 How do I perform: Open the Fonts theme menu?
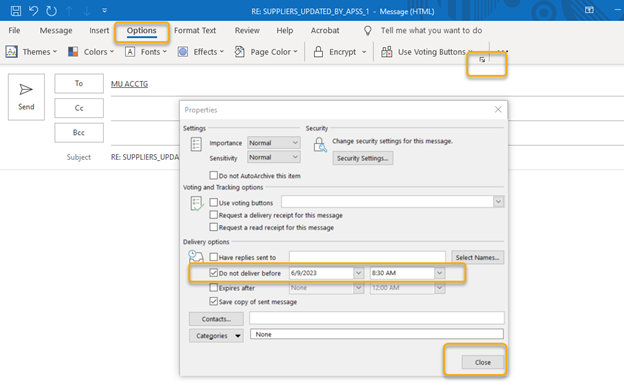pyautogui.click(x=146, y=52)
